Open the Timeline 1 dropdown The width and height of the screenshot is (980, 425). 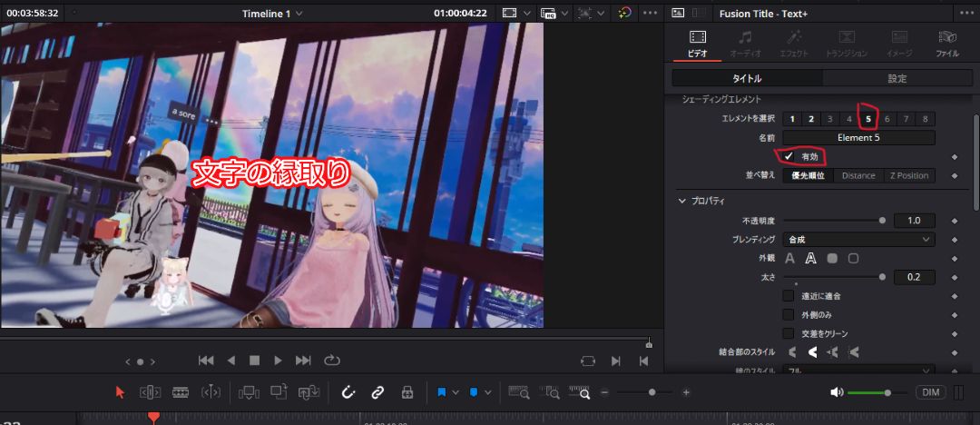coord(272,14)
